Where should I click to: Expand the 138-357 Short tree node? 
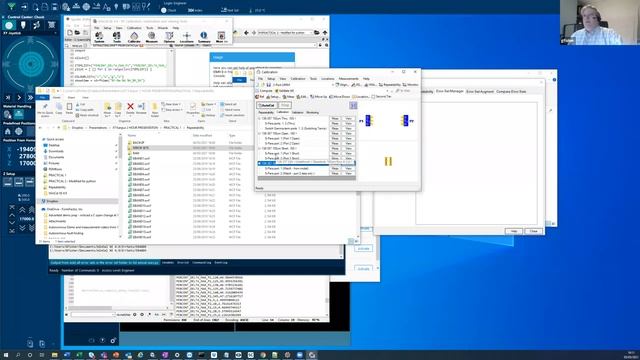point(259,149)
